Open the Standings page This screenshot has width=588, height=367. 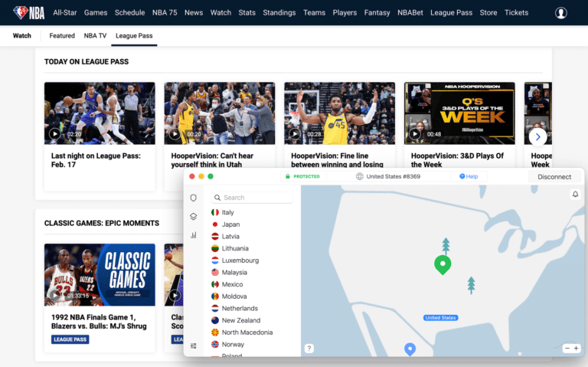tap(279, 13)
